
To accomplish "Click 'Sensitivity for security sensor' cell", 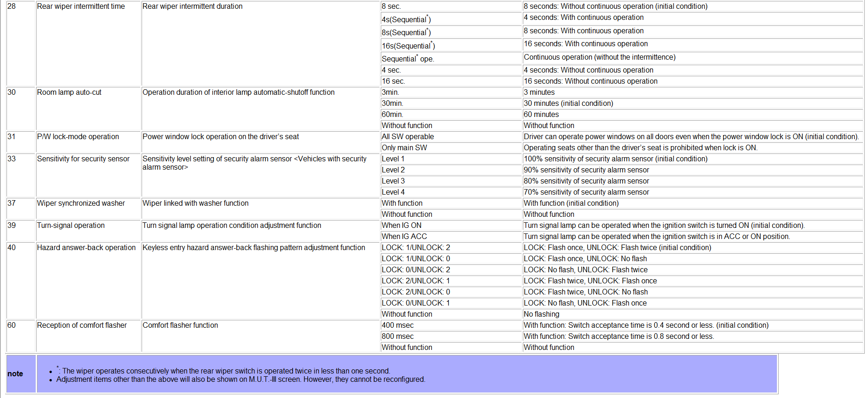I will point(88,176).
